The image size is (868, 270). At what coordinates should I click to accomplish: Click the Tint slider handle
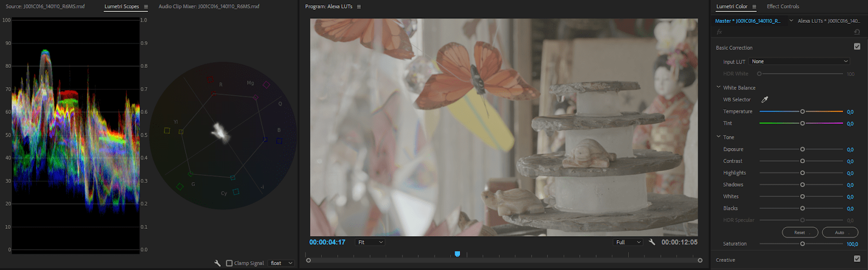coord(802,123)
